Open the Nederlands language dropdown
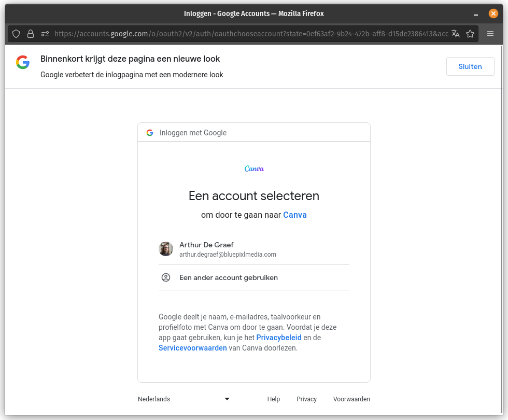 click(x=184, y=399)
